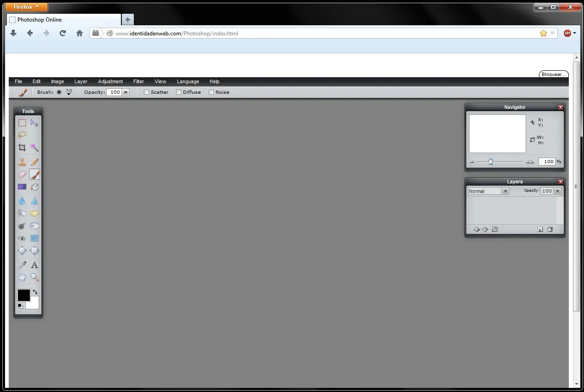Select the Crop tool

pyautogui.click(x=22, y=148)
